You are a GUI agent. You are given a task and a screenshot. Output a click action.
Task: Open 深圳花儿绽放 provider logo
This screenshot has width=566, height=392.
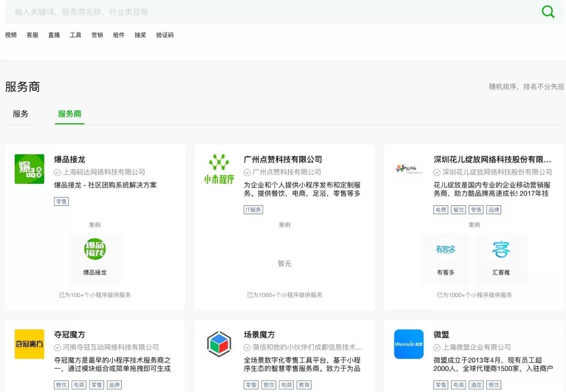pos(409,169)
